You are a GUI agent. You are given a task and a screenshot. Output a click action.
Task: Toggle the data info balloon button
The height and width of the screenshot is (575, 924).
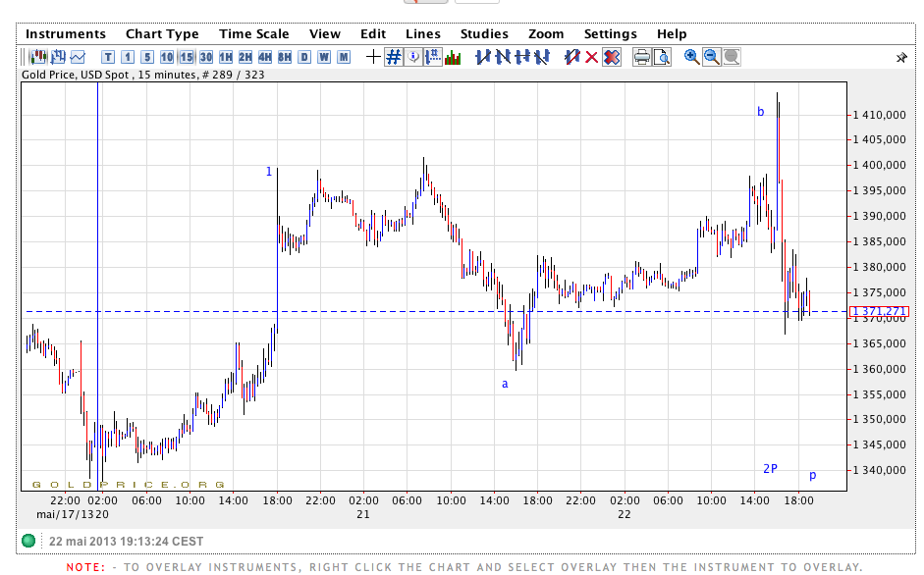point(413,57)
